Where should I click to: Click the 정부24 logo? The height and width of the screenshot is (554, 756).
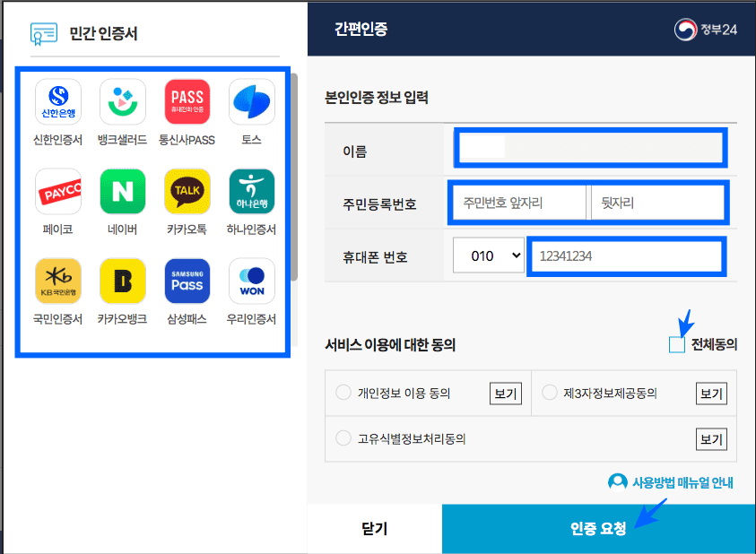706,30
